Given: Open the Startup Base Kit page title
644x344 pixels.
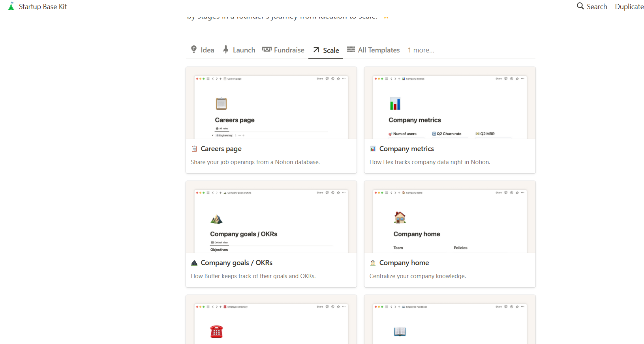Looking at the screenshot, I should (43, 7).
